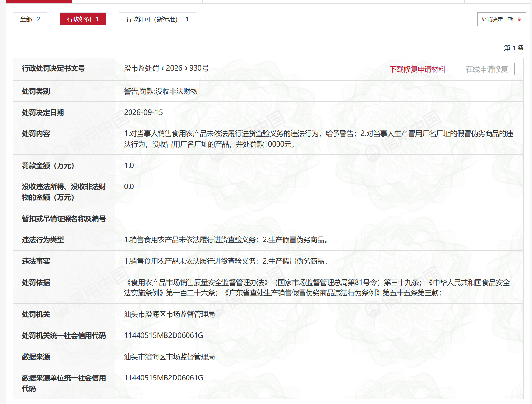Screen dimensions: 532x404
Task: Open the 处罚决定日期 sort dropdown
Action: coord(501,19)
